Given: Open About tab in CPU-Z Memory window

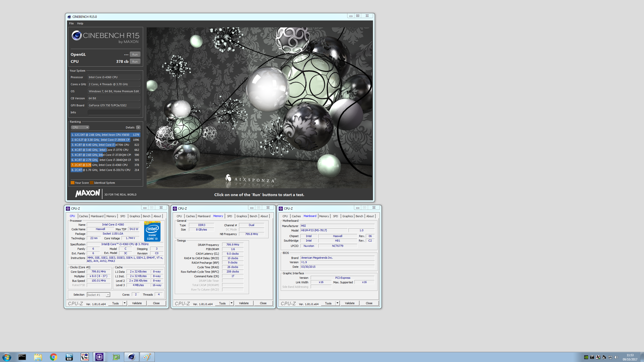Looking at the screenshot, I should (x=264, y=216).
